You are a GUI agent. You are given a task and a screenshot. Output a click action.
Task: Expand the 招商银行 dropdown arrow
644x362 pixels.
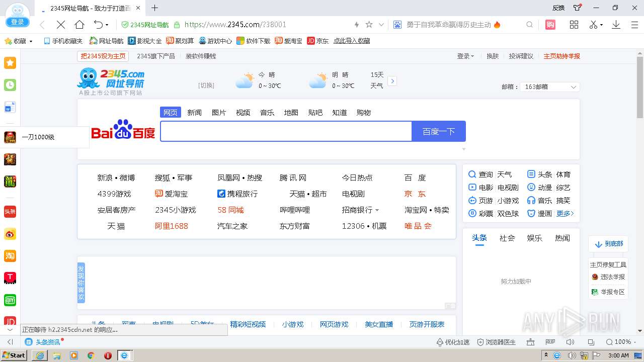377,210
